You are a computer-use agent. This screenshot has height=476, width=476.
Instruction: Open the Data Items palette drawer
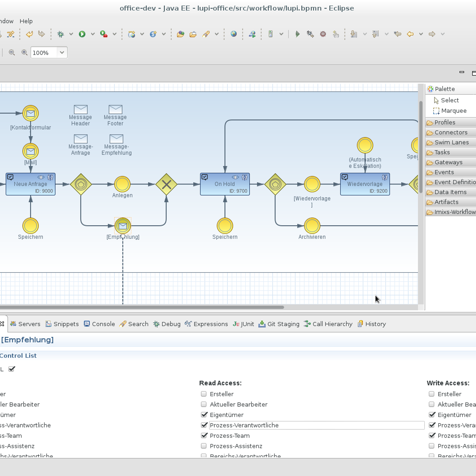[x=451, y=192]
